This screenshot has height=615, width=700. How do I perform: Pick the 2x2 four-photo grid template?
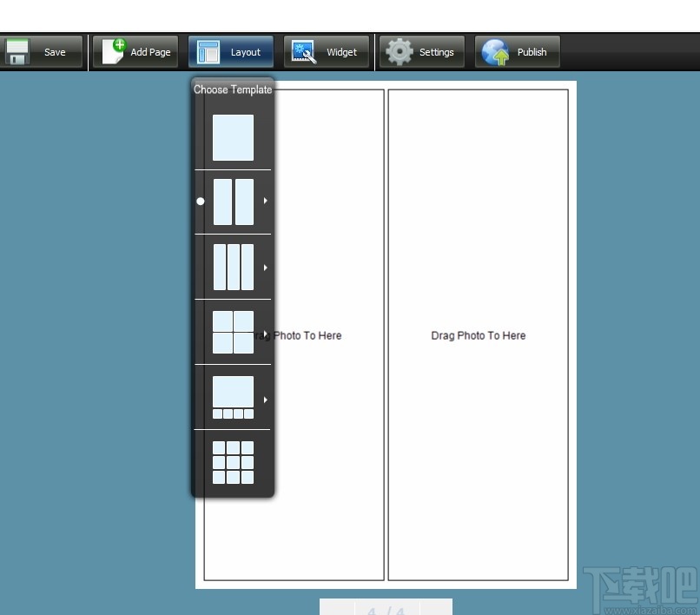pyautogui.click(x=232, y=331)
